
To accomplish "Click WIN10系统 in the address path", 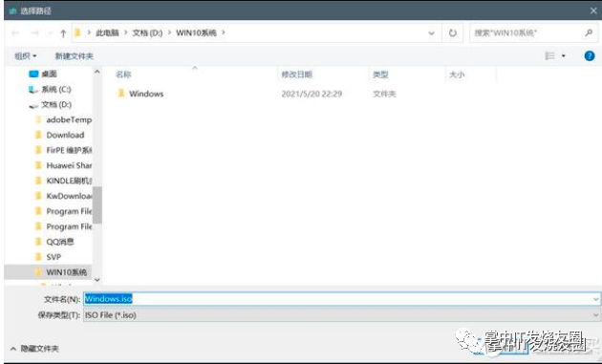I will coord(196,33).
